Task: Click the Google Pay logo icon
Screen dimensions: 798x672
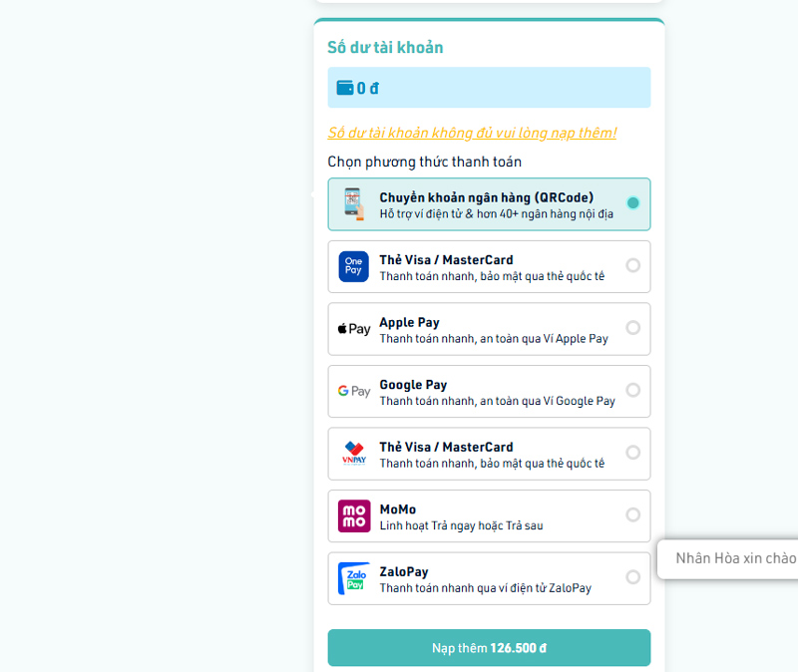Action: click(x=353, y=391)
